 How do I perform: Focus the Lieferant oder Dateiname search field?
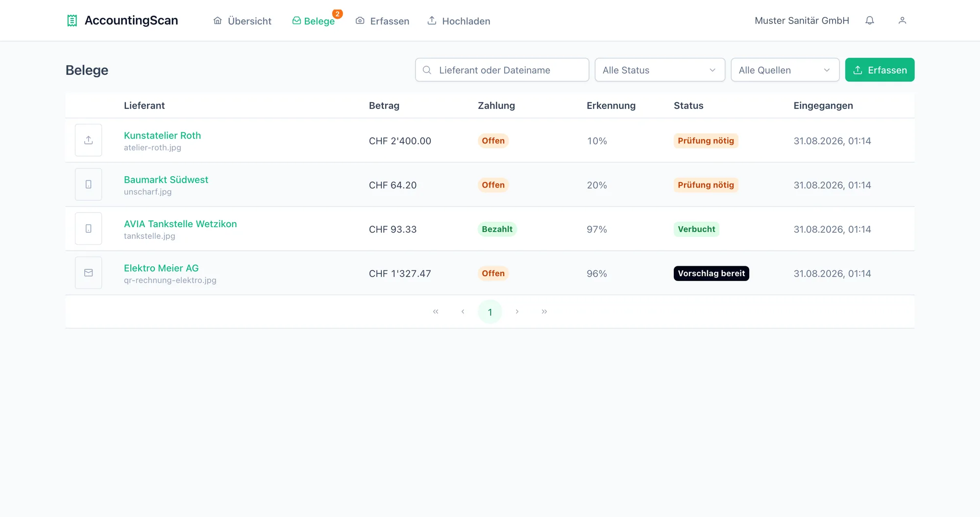pos(502,70)
